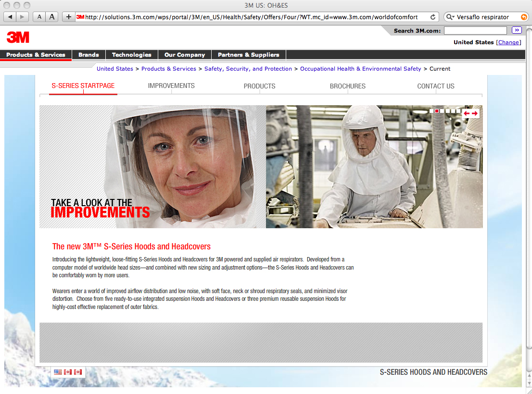Follow the United States breadcrumb link
The image size is (532, 394).
[114, 69]
